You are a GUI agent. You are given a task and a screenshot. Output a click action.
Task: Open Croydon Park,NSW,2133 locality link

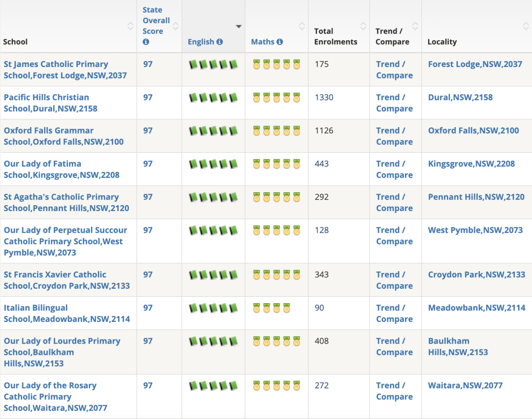pyautogui.click(x=476, y=275)
